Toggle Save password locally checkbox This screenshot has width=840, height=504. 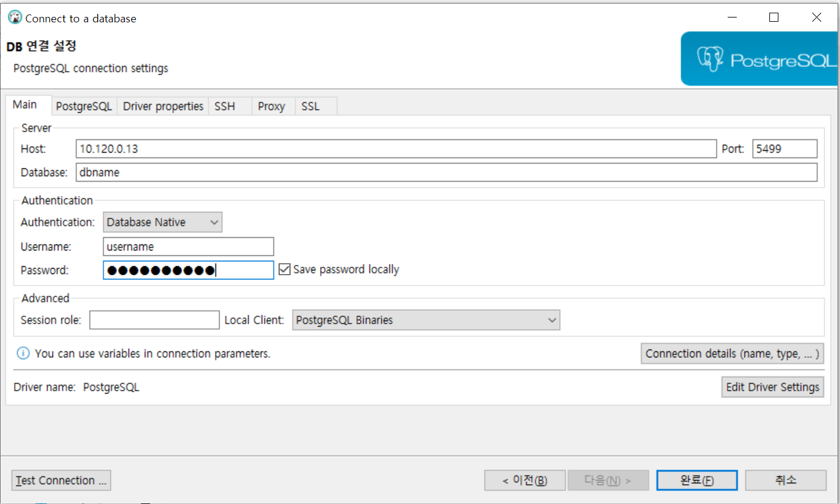click(285, 270)
